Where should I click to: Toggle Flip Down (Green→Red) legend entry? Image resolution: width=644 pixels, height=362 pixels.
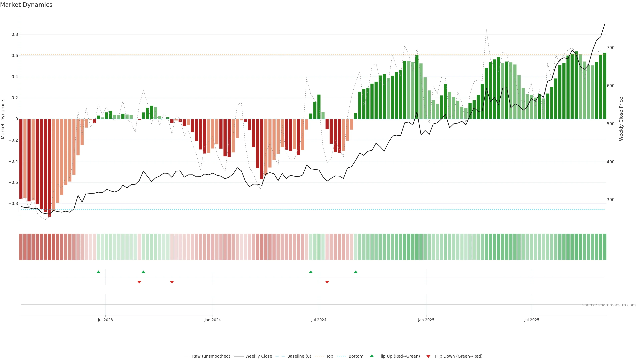pyautogui.click(x=459, y=356)
